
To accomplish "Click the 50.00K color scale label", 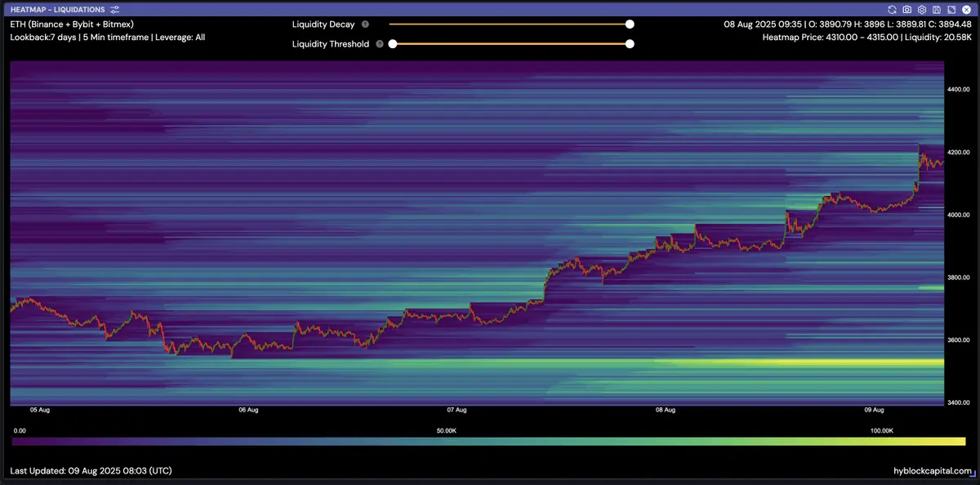I will 446,430.
